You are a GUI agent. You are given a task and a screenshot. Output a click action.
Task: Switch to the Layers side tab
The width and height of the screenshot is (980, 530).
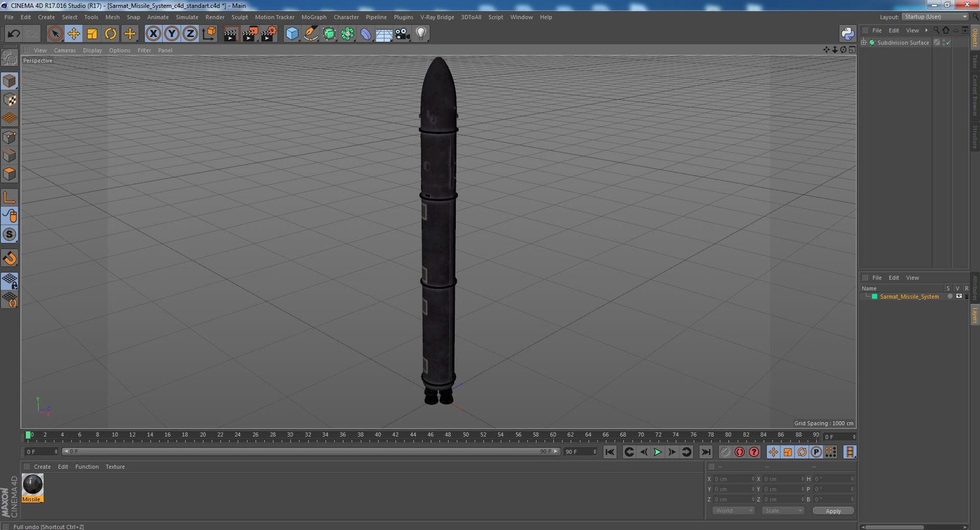(x=975, y=315)
